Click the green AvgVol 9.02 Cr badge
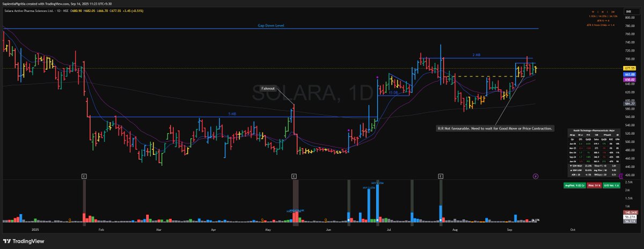 [x=574, y=185]
